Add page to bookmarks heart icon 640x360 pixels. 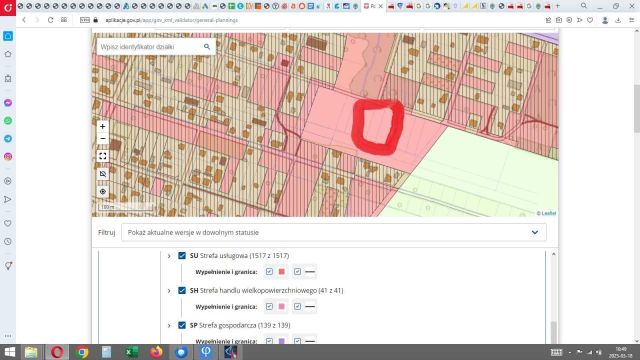590,20
